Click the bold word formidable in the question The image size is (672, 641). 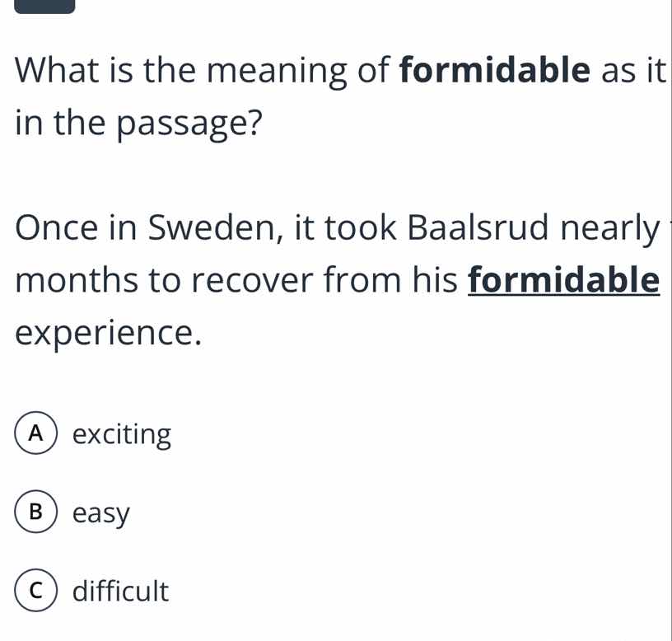(494, 70)
